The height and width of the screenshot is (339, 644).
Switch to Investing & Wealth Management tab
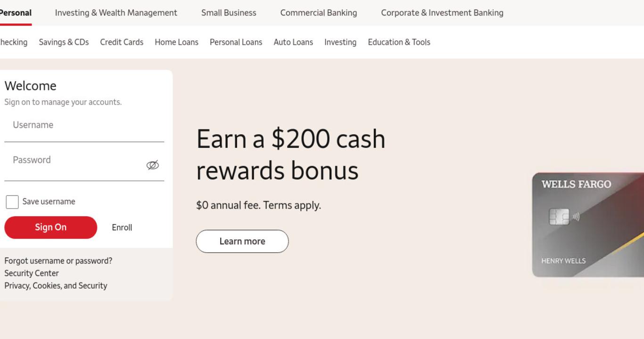[116, 13]
